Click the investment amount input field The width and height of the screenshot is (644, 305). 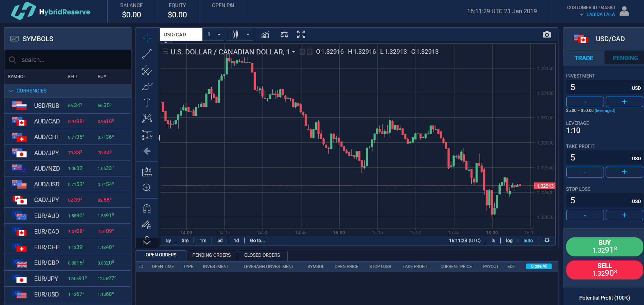pyautogui.click(x=605, y=87)
